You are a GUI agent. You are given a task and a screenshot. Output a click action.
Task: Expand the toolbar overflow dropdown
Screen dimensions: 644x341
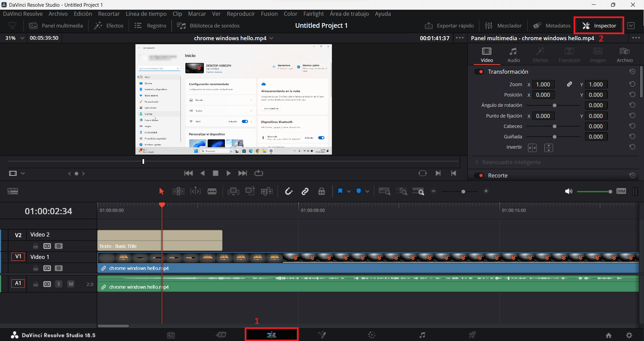point(631,26)
